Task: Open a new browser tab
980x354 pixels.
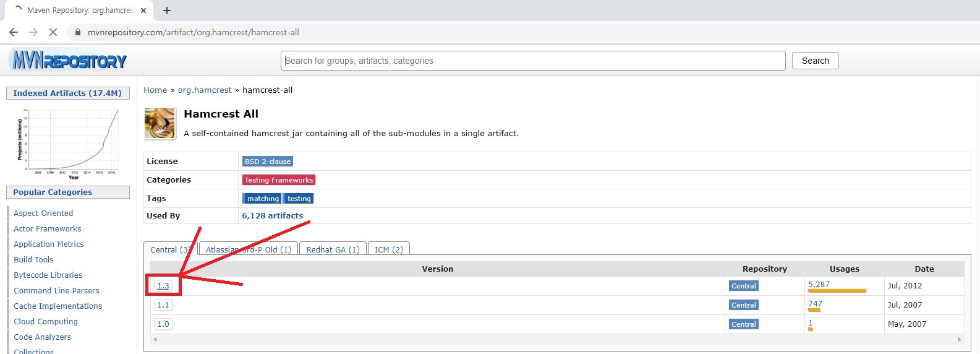Action: click(167, 11)
